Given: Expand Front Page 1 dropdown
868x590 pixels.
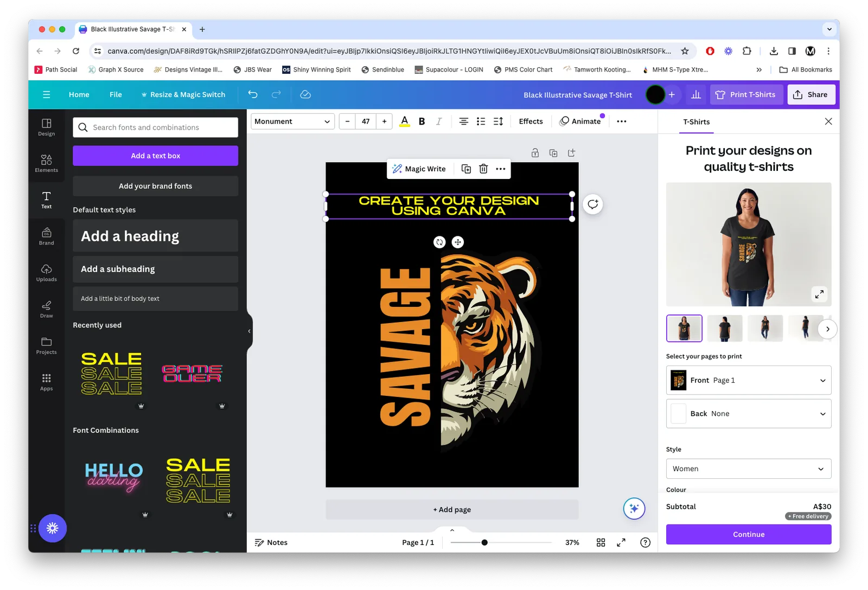Looking at the screenshot, I should pos(749,380).
